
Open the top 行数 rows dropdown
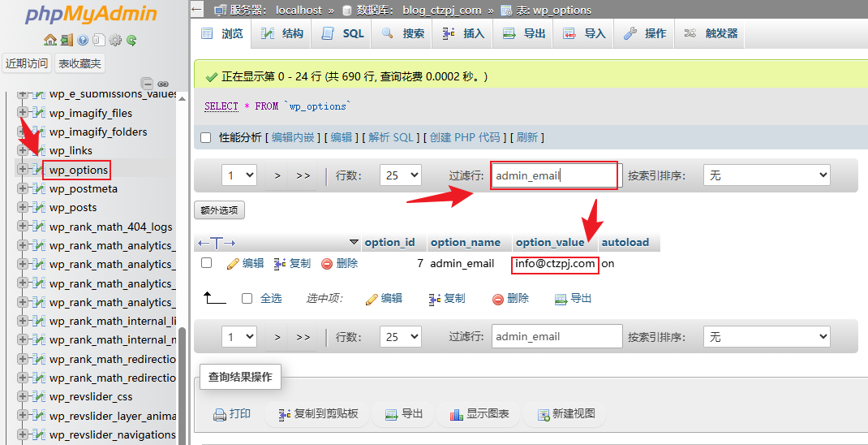click(401, 175)
